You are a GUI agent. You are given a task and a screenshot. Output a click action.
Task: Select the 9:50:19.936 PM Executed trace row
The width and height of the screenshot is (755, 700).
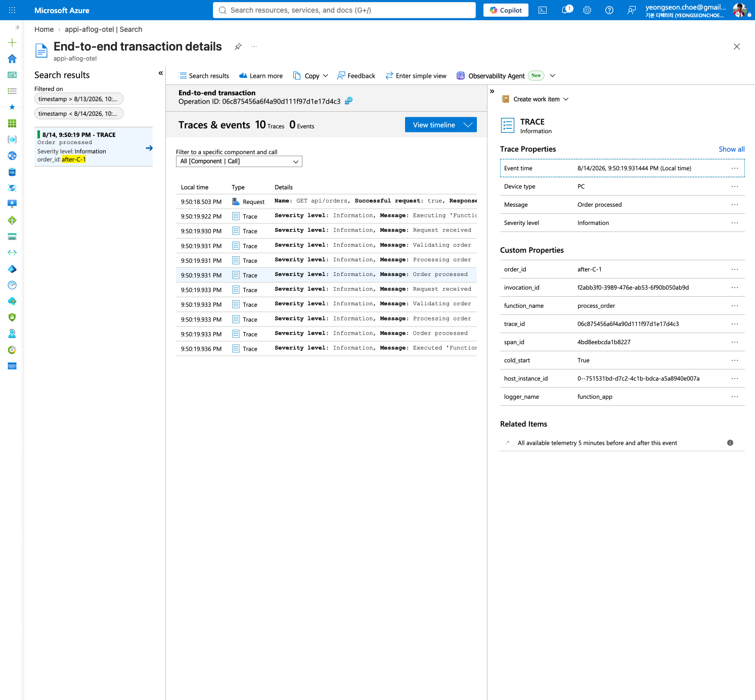click(326, 349)
